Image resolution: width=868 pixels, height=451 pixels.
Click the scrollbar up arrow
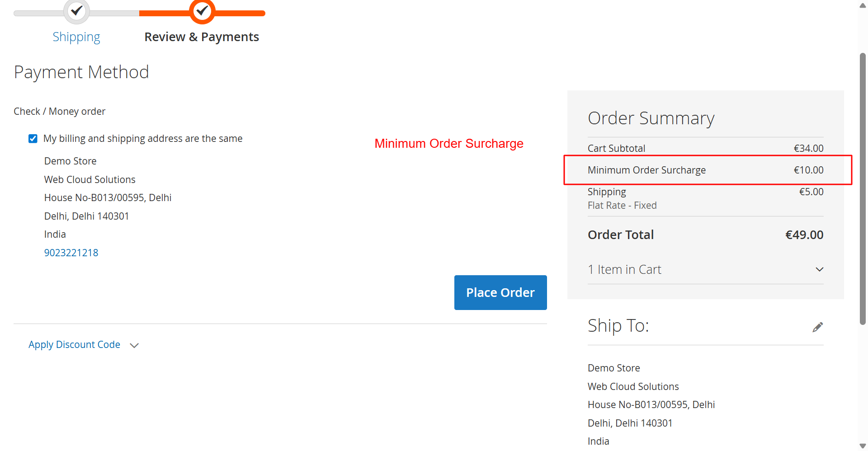pos(863,6)
